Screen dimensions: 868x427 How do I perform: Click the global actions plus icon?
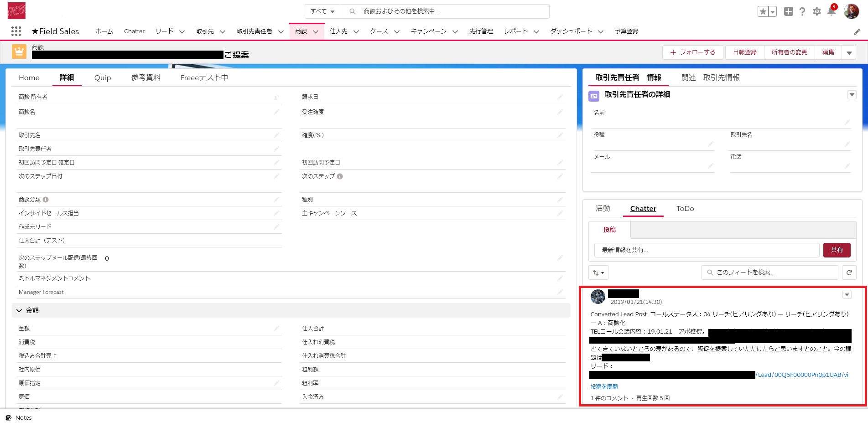click(788, 11)
